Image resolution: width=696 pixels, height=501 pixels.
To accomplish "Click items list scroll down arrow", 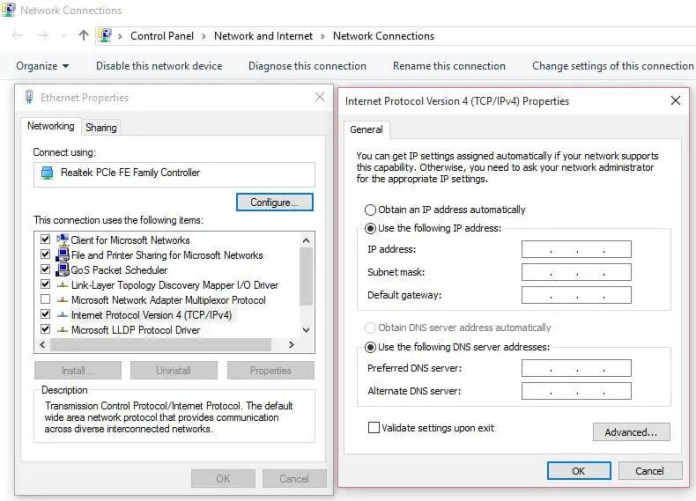I will coord(306,330).
